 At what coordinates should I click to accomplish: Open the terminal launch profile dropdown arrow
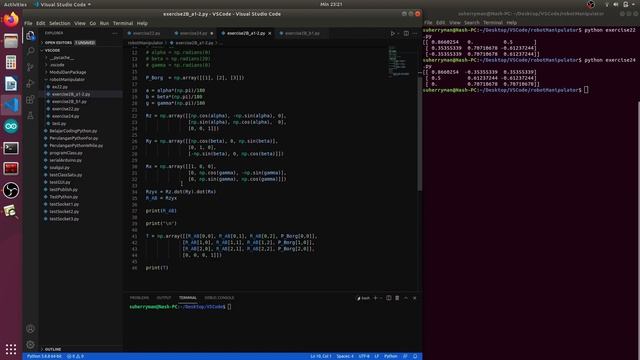pos(381,298)
